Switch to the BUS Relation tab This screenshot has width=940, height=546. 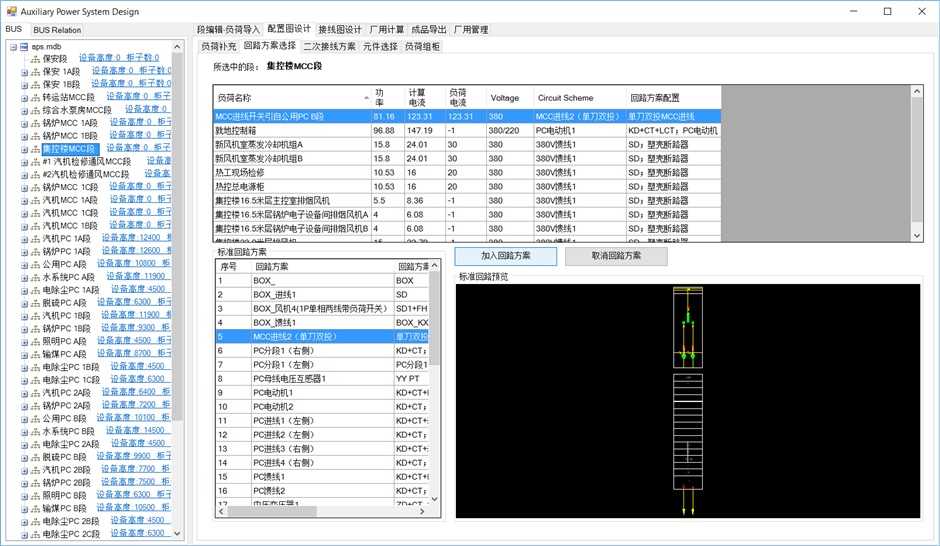click(x=57, y=30)
